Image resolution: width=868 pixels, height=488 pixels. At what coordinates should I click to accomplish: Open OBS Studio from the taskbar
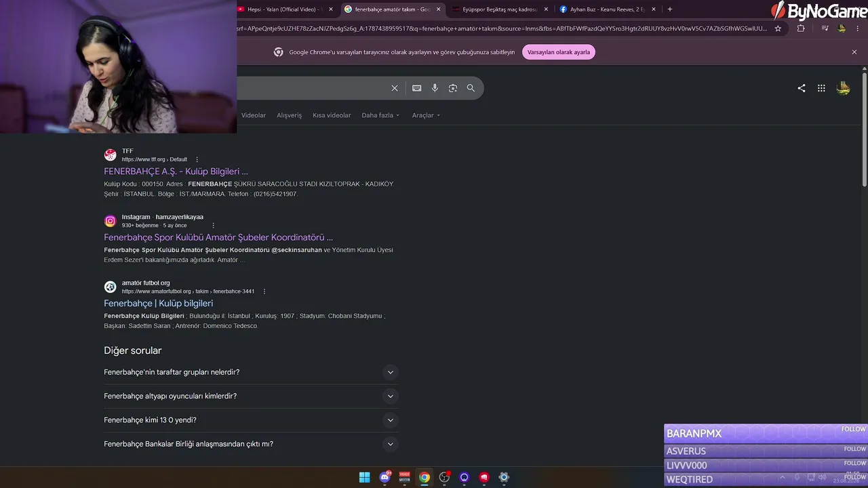point(444,477)
